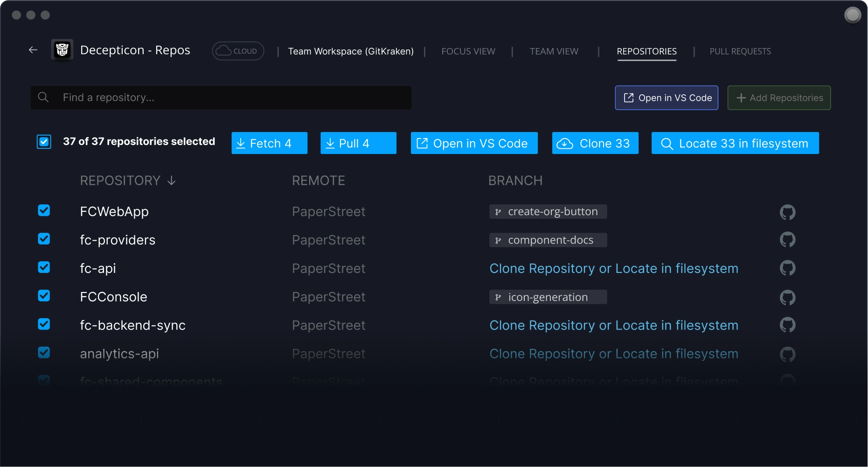Click PaperStreet remote for FCWebApp
This screenshot has width=868, height=467.
click(x=328, y=212)
